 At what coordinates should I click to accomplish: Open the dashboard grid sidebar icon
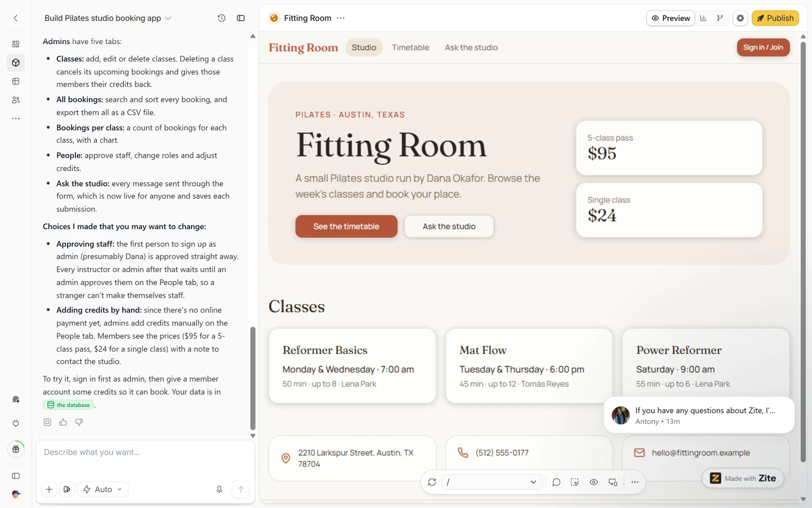pos(16,44)
